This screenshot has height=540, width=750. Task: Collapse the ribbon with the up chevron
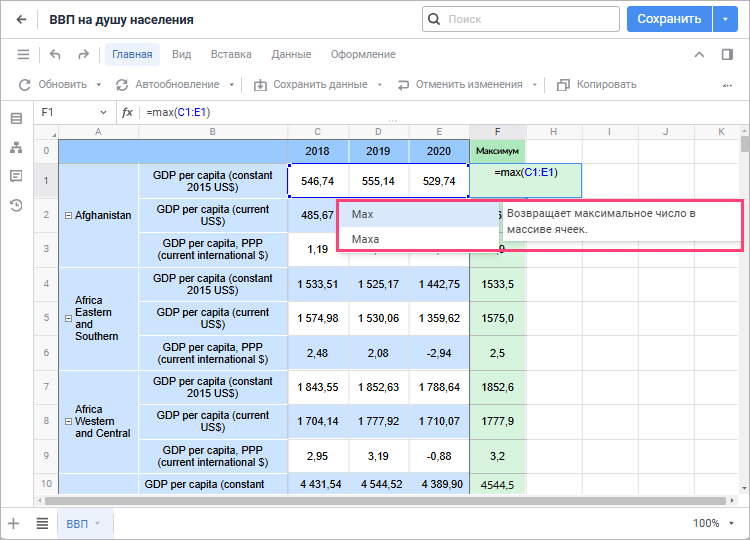click(x=699, y=54)
